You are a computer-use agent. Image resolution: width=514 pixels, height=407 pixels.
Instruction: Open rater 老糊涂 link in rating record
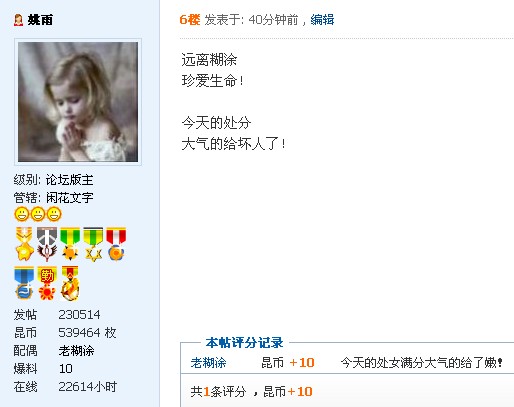208,363
